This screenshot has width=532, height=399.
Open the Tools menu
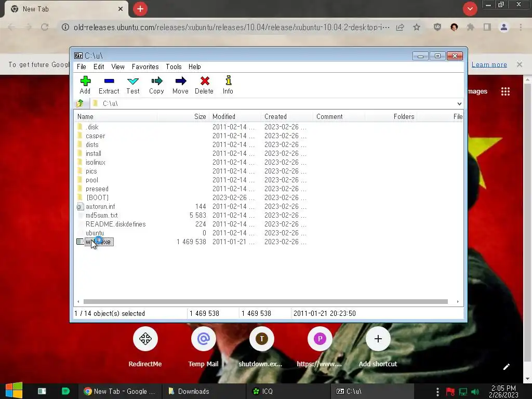coord(174,67)
